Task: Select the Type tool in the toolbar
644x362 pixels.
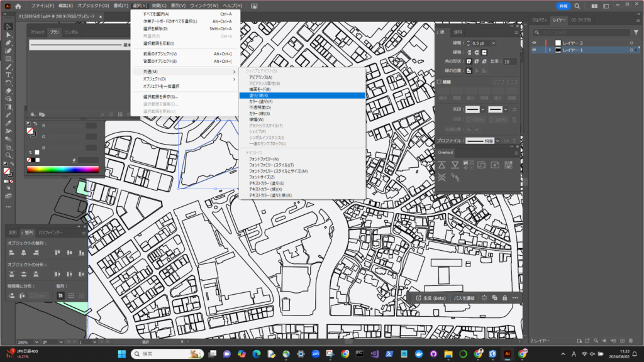Action: coord(8,75)
